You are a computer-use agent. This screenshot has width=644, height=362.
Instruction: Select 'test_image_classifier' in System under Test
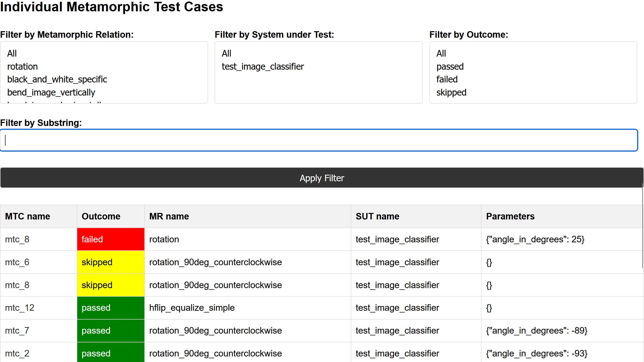(x=263, y=67)
